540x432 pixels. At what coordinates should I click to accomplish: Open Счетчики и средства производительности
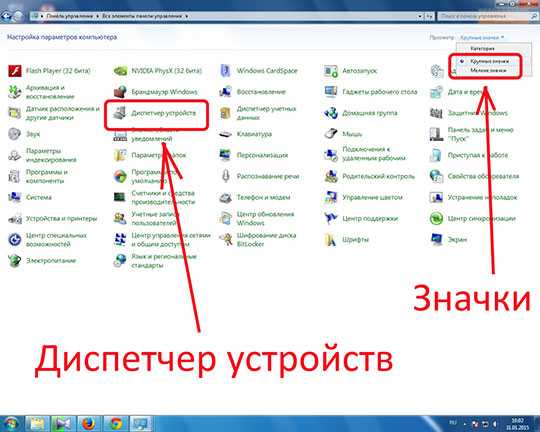[x=163, y=197]
